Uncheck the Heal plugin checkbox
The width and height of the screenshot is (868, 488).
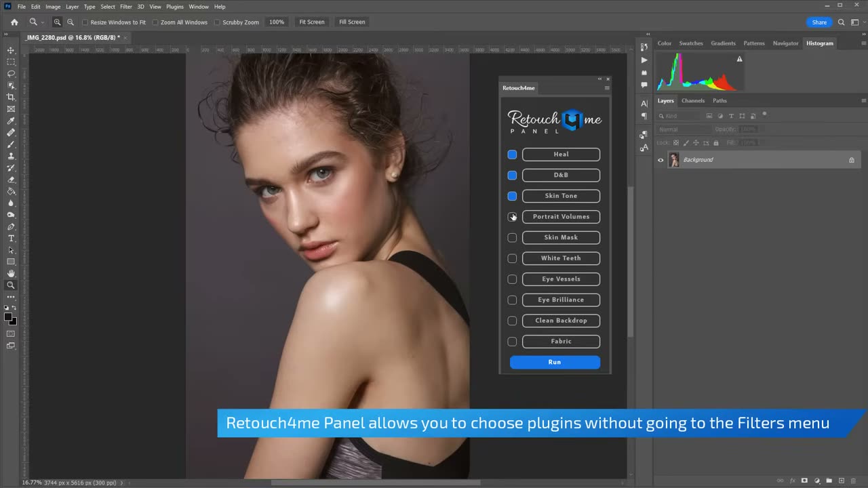(512, 155)
